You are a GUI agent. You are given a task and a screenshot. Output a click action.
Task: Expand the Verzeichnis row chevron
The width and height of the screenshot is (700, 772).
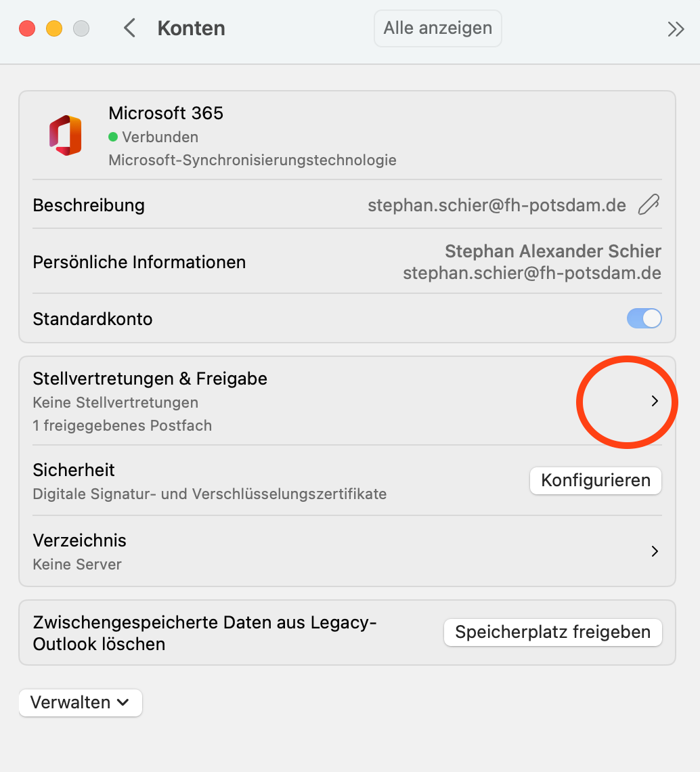(x=654, y=551)
